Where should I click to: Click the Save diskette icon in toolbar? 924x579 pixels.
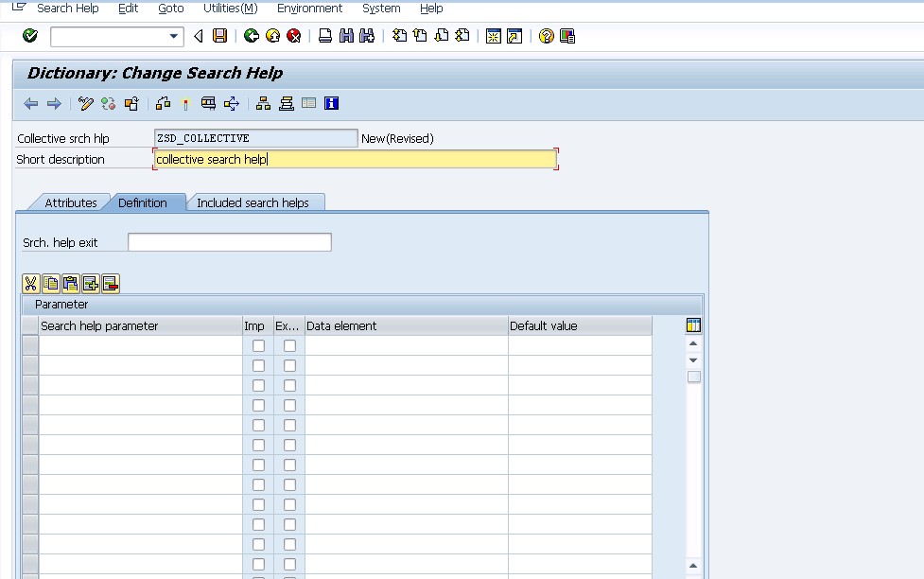coord(220,35)
